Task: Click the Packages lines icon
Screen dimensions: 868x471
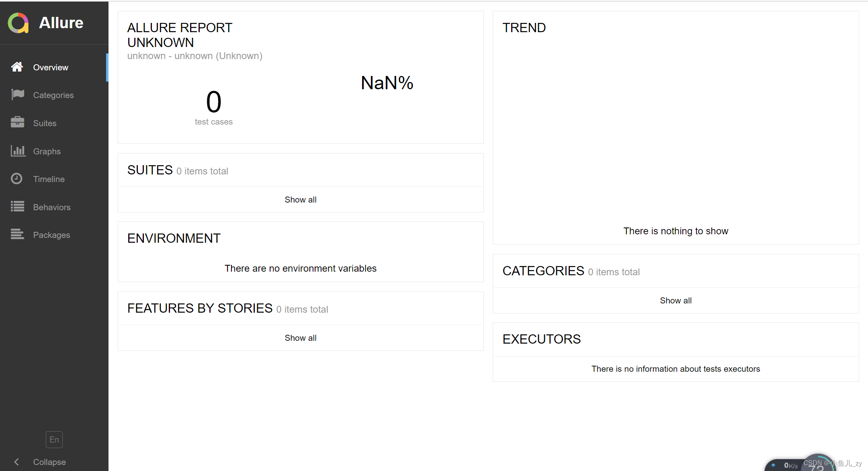Action: 17,234
